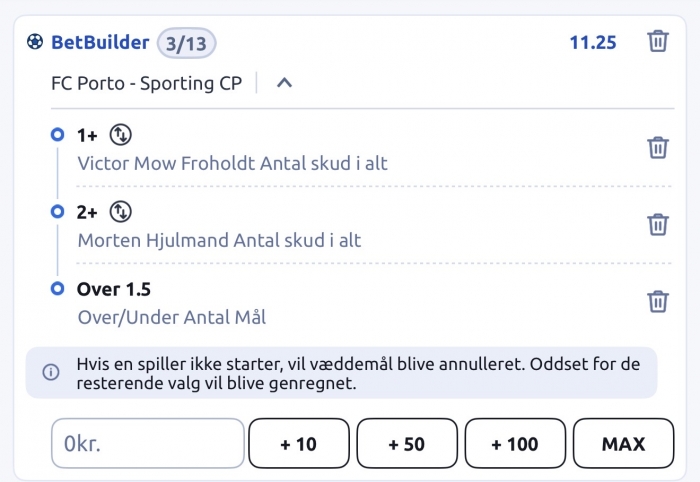Click the Morten Hjulmand Antal skud text

219,240
